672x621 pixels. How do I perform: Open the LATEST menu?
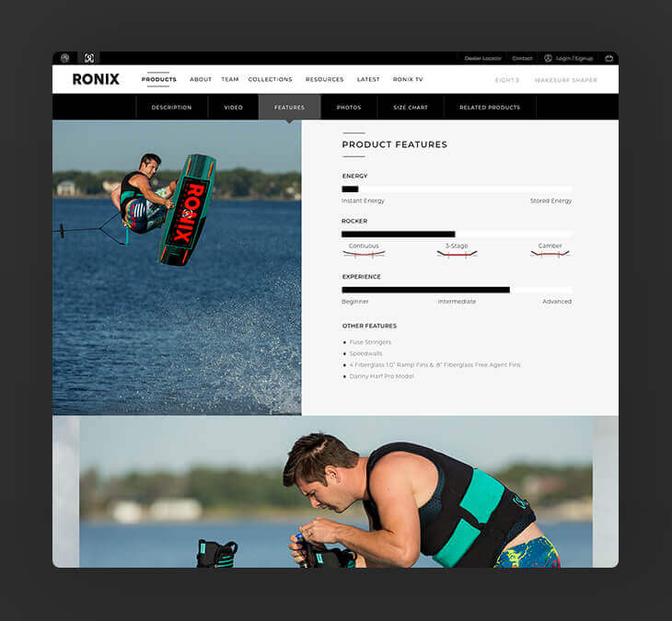(368, 79)
